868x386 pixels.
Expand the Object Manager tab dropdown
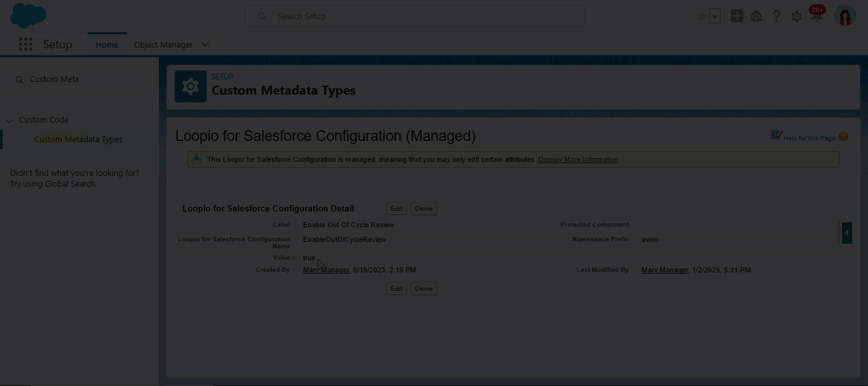(x=205, y=44)
